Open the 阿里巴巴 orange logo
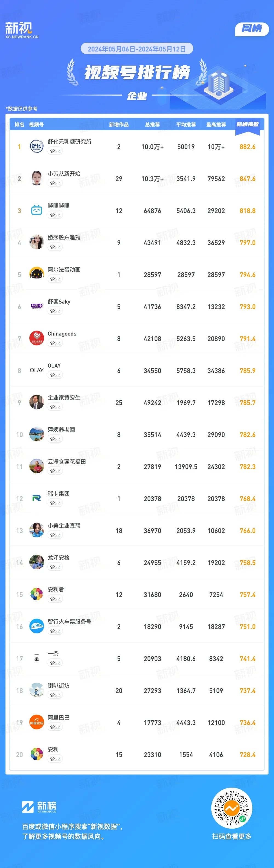Viewport: 274px width, 868px height. (36, 723)
